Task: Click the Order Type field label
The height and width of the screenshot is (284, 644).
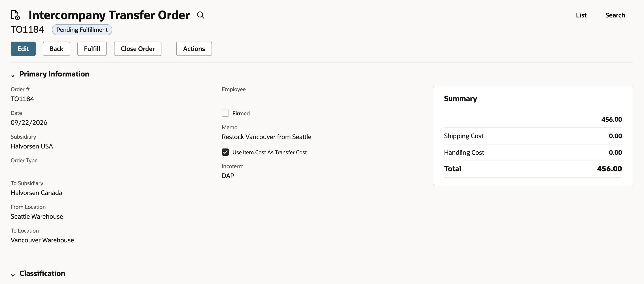Action: [24, 160]
